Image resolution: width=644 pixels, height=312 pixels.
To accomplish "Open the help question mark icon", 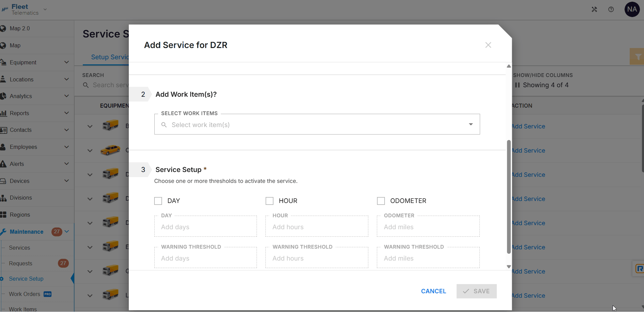I will (x=611, y=10).
